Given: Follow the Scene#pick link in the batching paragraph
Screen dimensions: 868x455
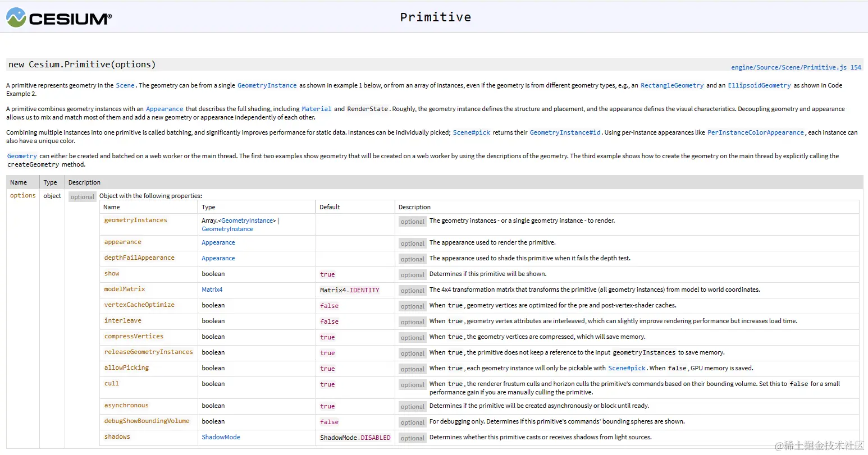Looking at the screenshot, I should pos(472,132).
